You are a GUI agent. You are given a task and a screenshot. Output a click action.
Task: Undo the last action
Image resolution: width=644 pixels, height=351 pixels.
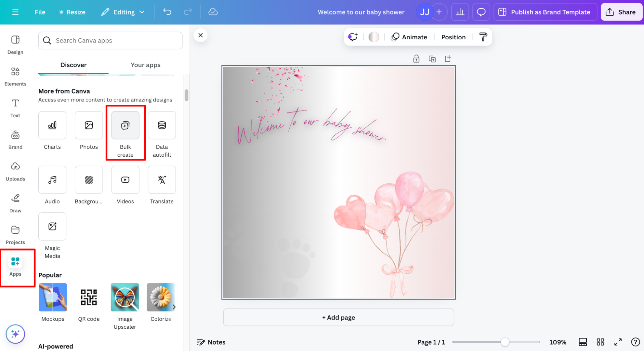click(167, 12)
